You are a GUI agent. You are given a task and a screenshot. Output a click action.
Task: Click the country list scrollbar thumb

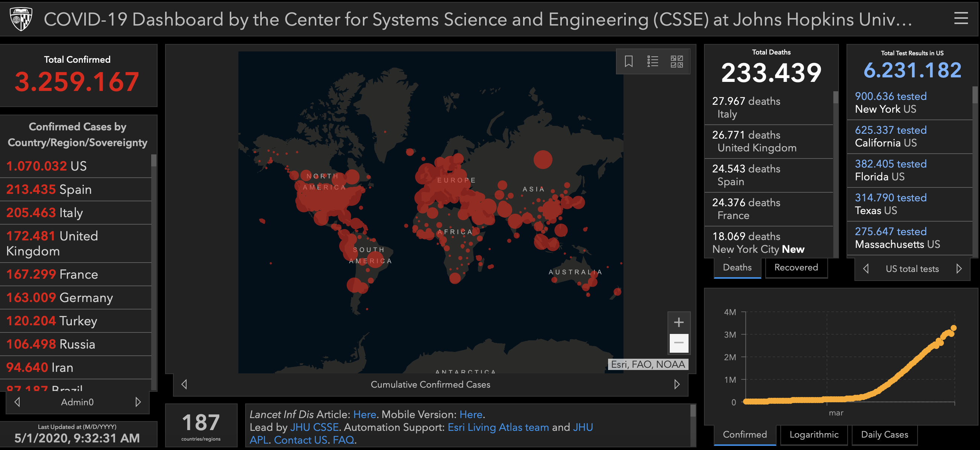[x=154, y=160]
